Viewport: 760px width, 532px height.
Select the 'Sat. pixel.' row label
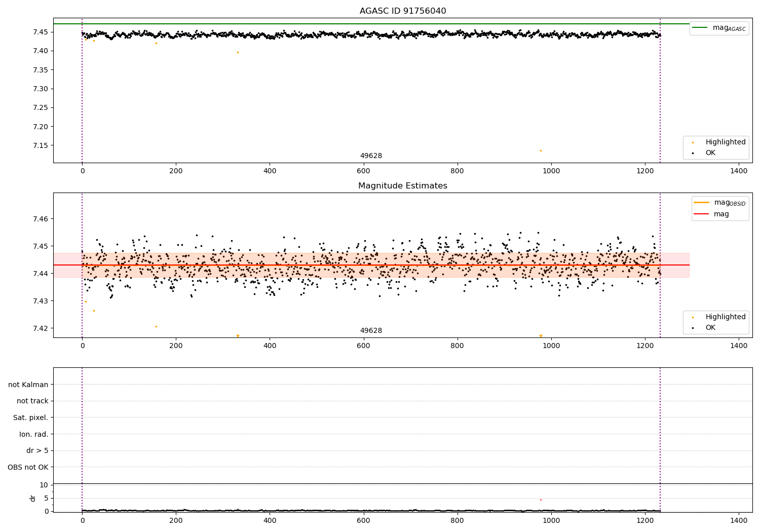click(31, 417)
